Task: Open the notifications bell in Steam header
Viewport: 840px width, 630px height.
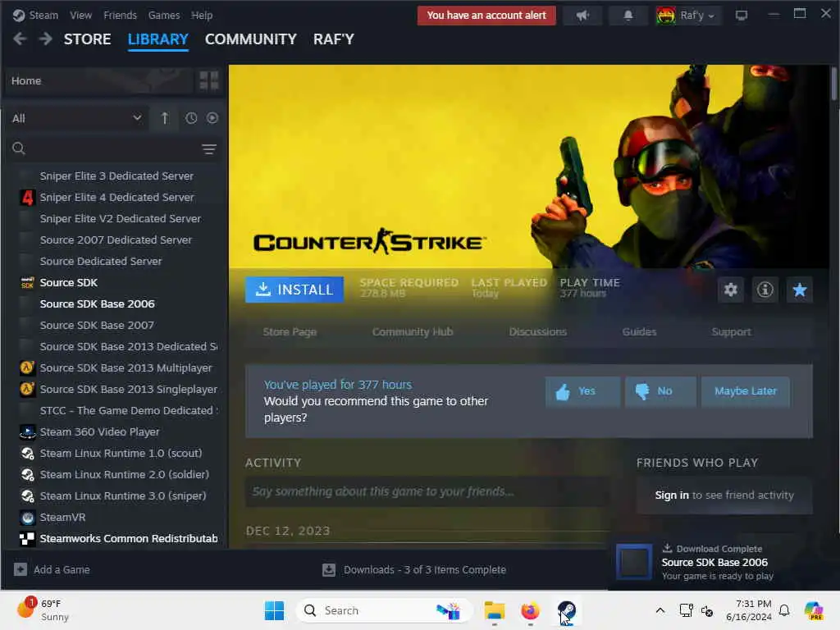Action: [x=628, y=16]
